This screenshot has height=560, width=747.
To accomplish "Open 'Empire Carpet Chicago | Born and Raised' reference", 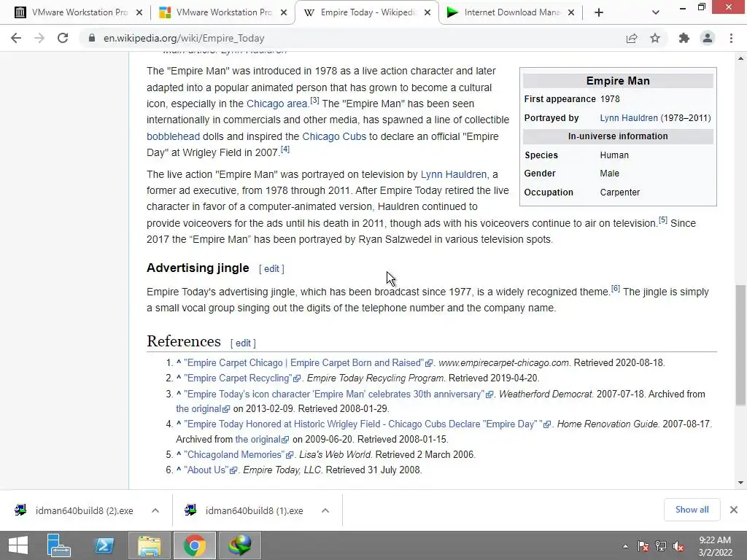I will tap(303, 363).
